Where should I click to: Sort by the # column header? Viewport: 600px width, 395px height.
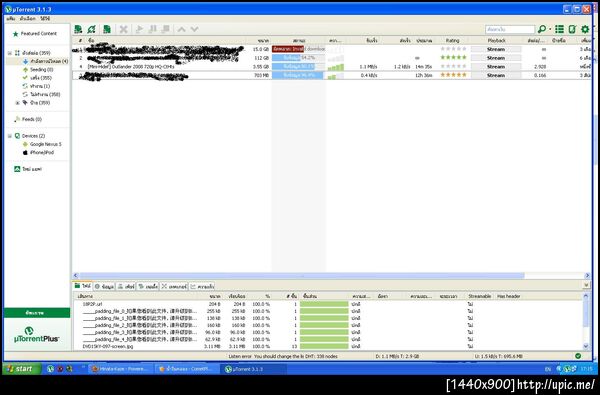click(x=80, y=40)
